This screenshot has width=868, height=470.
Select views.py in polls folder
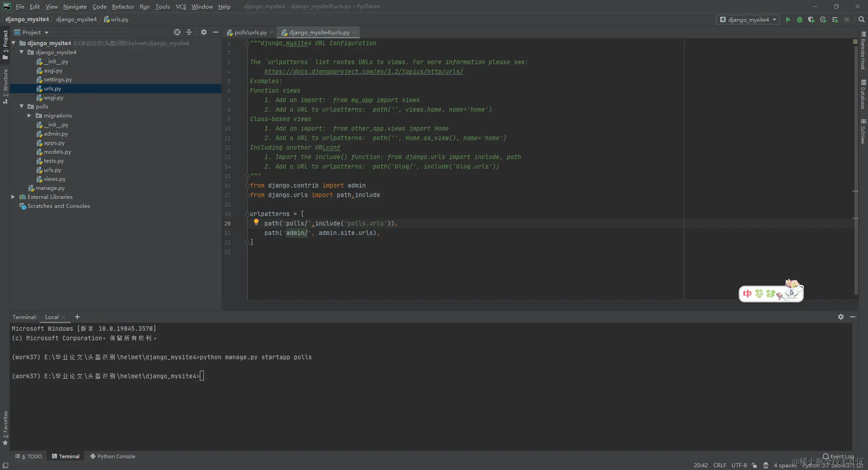click(54, 179)
